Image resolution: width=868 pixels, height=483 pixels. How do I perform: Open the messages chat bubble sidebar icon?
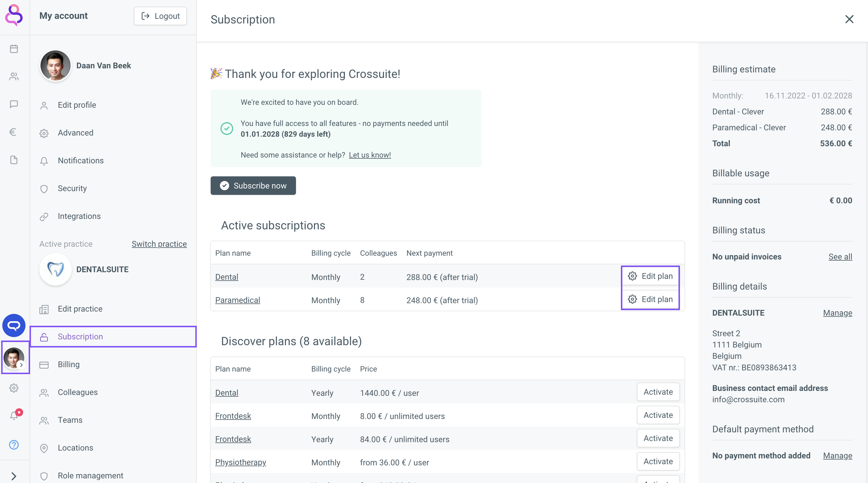14,104
